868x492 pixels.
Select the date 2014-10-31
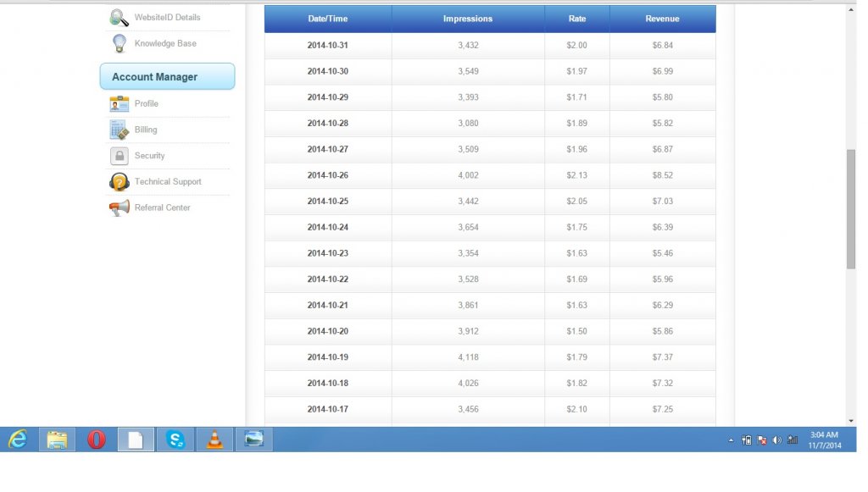(x=328, y=46)
